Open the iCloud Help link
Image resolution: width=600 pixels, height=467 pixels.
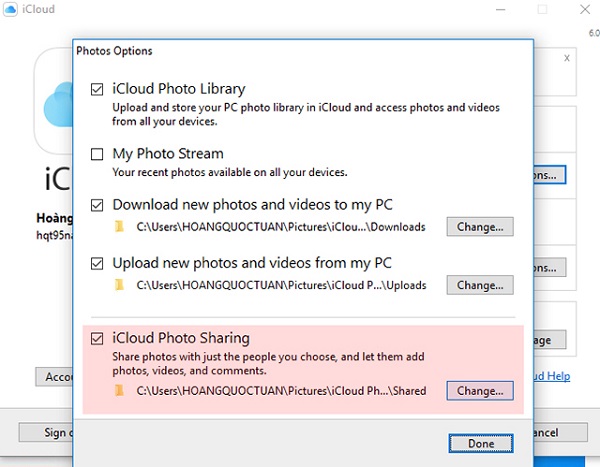click(x=550, y=376)
